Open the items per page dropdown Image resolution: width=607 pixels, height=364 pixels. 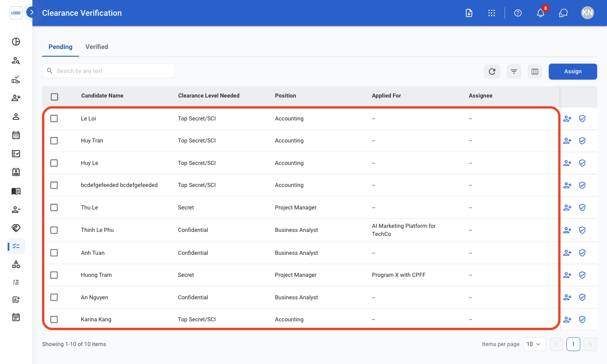pyautogui.click(x=535, y=344)
